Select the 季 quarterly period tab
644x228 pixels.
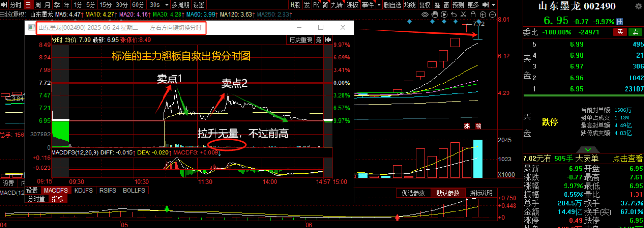[x=57, y=5]
